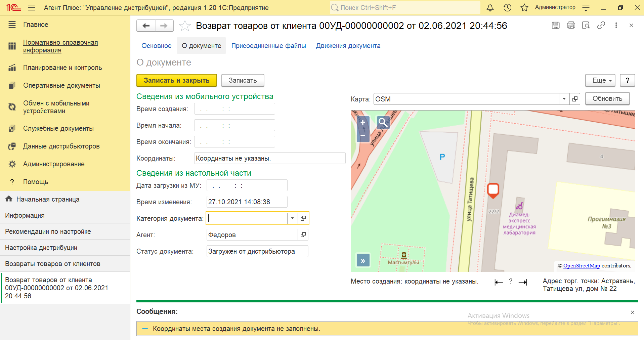644x340 pixels.
Task: Switch to Настройка дистрибуции window
Action: tap(65, 248)
